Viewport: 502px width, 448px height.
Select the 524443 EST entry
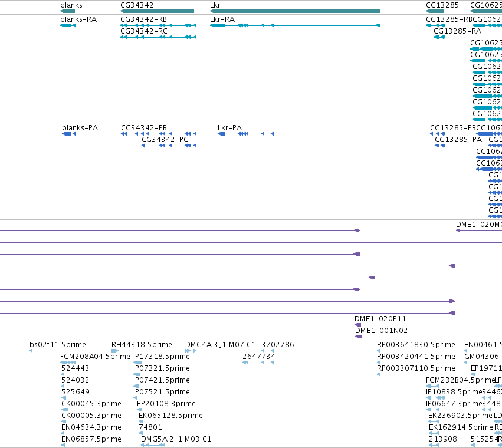63,374
